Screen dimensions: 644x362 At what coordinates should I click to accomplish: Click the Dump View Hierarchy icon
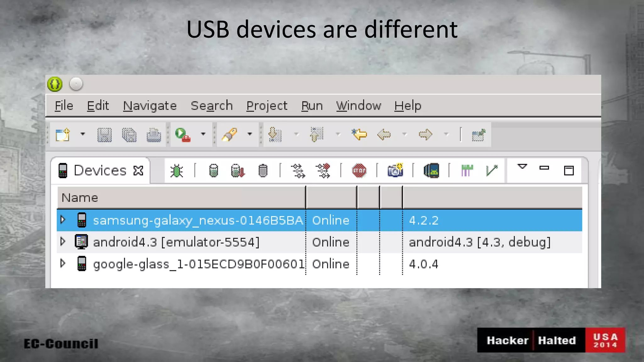click(431, 171)
